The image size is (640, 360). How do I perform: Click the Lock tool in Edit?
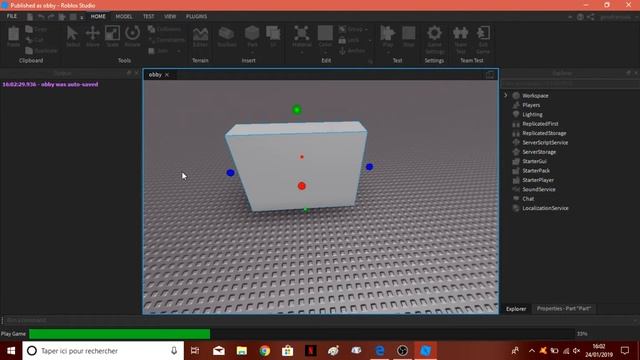coord(349,40)
